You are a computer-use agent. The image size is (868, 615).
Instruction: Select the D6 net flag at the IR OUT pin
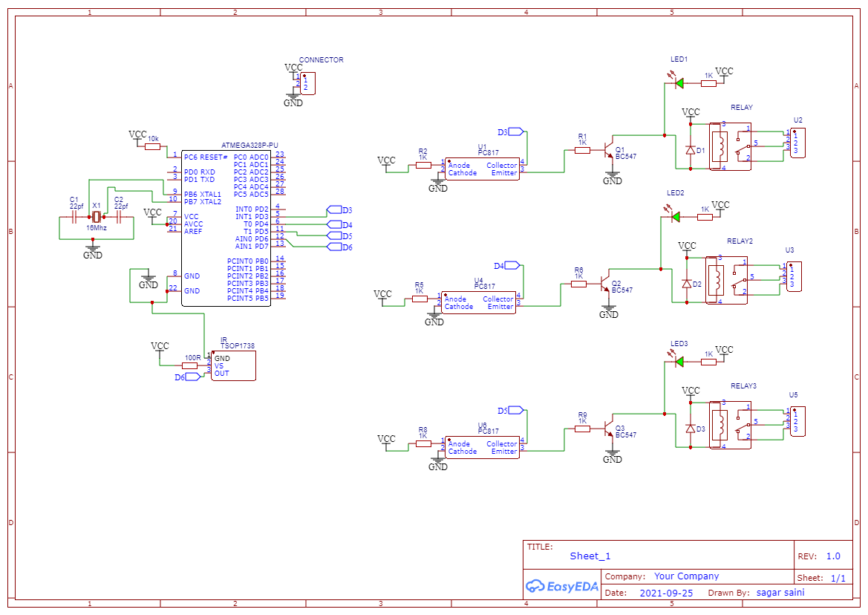coord(192,377)
